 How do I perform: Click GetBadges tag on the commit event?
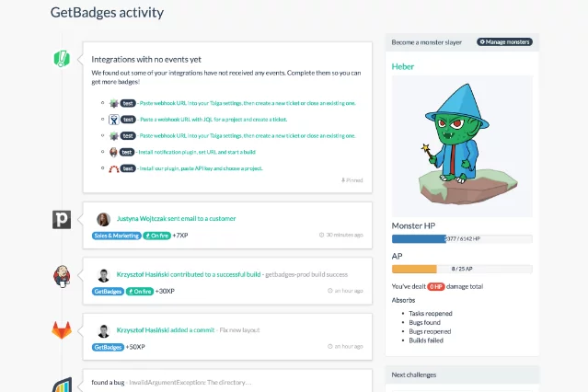pyautogui.click(x=108, y=347)
